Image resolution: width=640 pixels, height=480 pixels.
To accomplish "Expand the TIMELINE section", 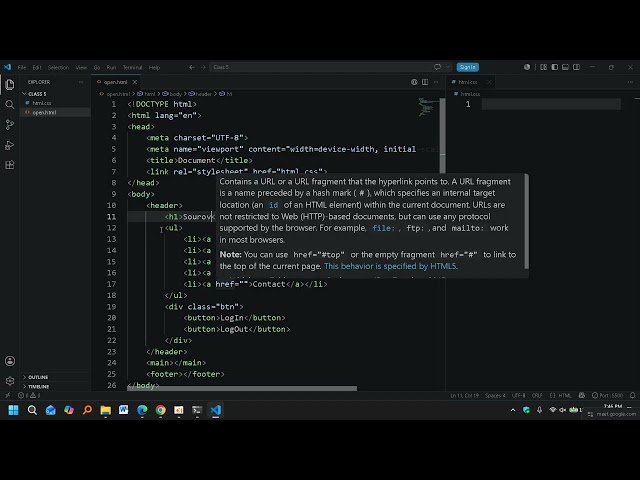I will click(x=56, y=386).
